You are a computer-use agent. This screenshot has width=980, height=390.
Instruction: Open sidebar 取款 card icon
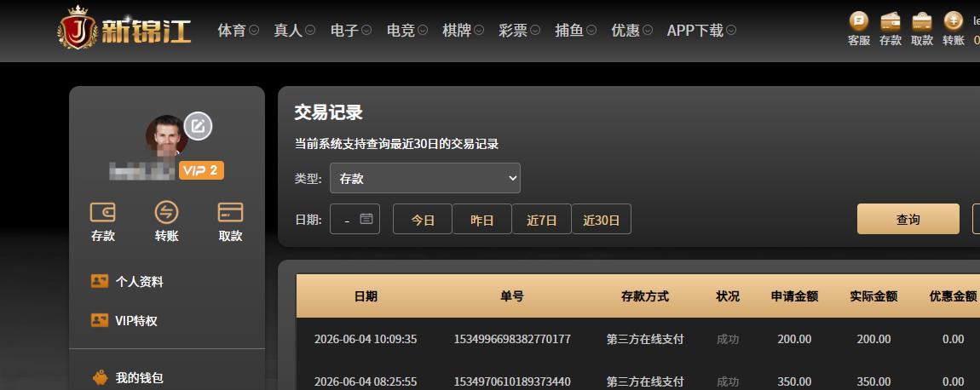(x=230, y=213)
